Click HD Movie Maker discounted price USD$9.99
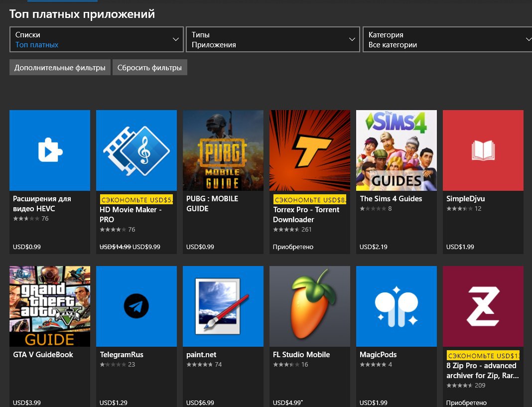The height and width of the screenshot is (407, 532). [x=146, y=247]
